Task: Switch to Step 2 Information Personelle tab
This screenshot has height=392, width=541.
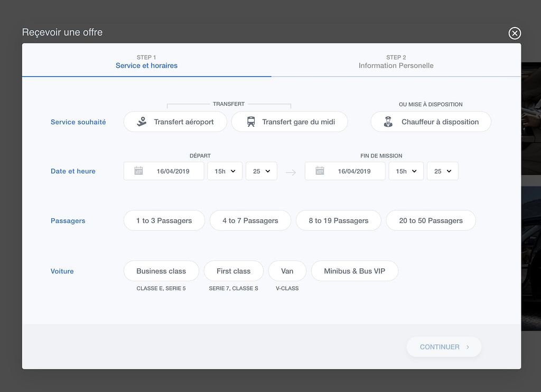Action: pyautogui.click(x=396, y=62)
